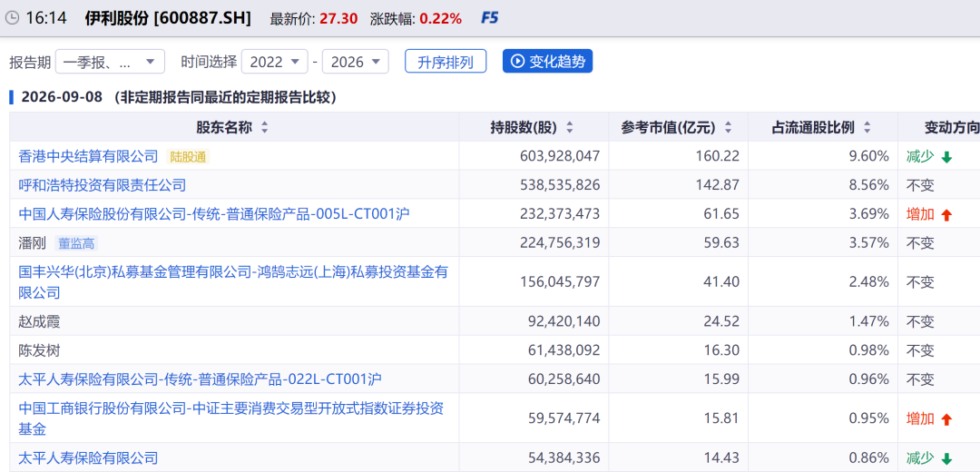The width and height of the screenshot is (980, 472).
Task: Open 中国人寿保险股份有限公司 005L-CT001沪 link
Action: pos(214,214)
